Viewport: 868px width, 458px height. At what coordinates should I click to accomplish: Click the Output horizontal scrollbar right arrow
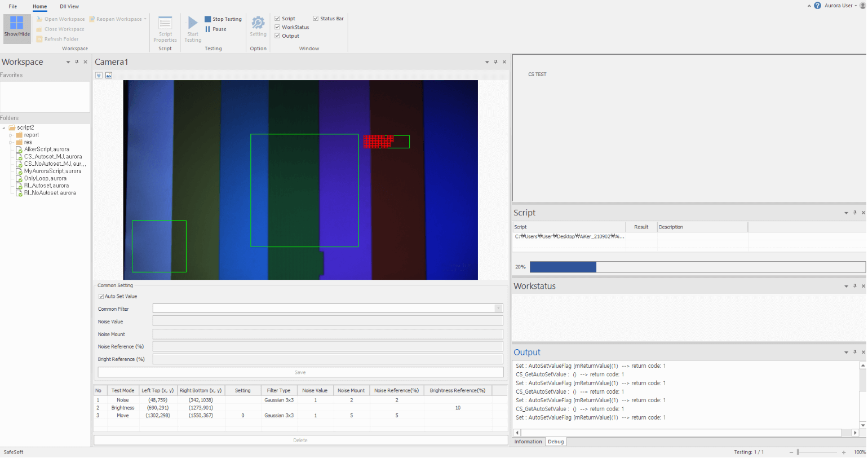(x=855, y=433)
